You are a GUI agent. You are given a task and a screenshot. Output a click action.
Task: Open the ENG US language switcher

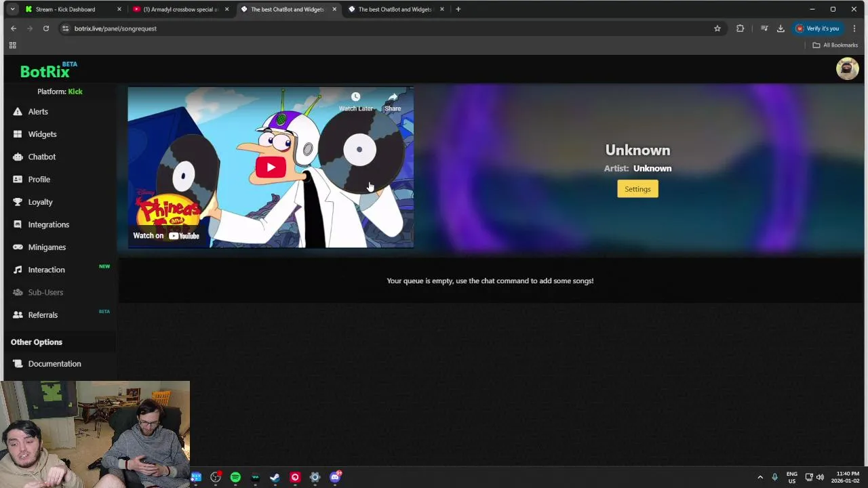click(792, 477)
